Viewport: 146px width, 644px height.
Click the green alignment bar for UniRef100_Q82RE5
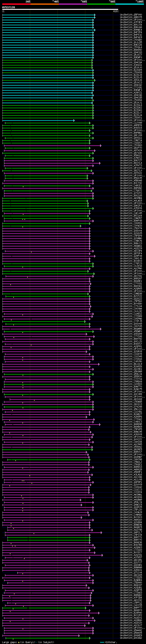[x=48, y=450]
